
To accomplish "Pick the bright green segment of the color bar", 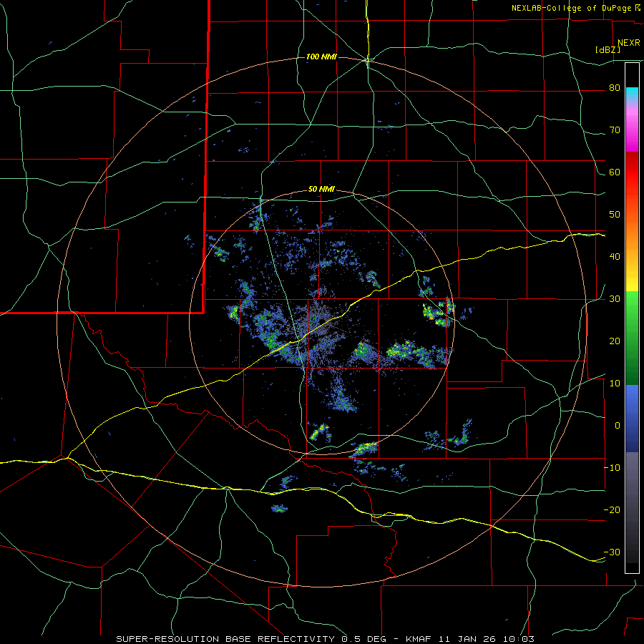I will click(x=633, y=306).
